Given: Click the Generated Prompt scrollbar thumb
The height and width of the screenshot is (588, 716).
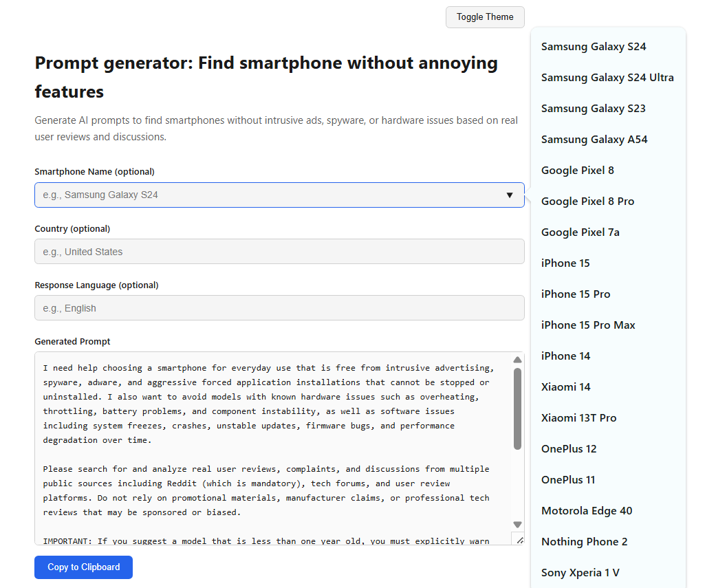Looking at the screenshot, I should pyautogui.click(x=517, y=409).
